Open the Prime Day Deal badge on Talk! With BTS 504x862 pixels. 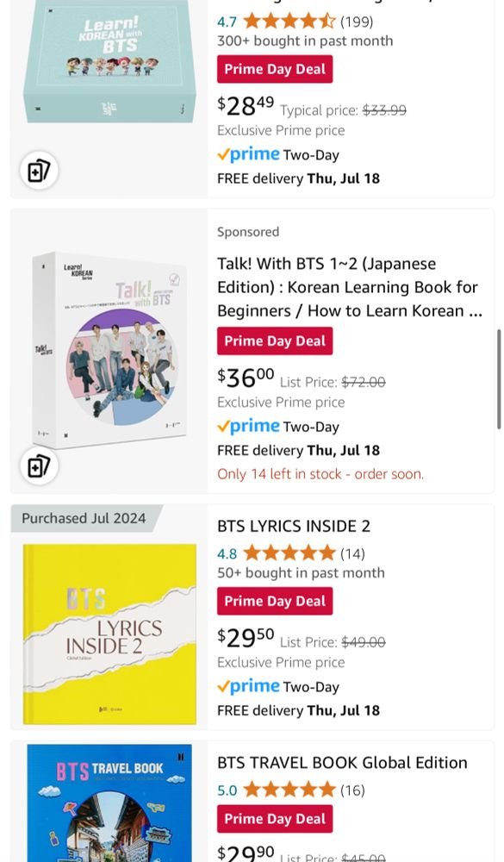pyautogui.click(x=275, y=340)
